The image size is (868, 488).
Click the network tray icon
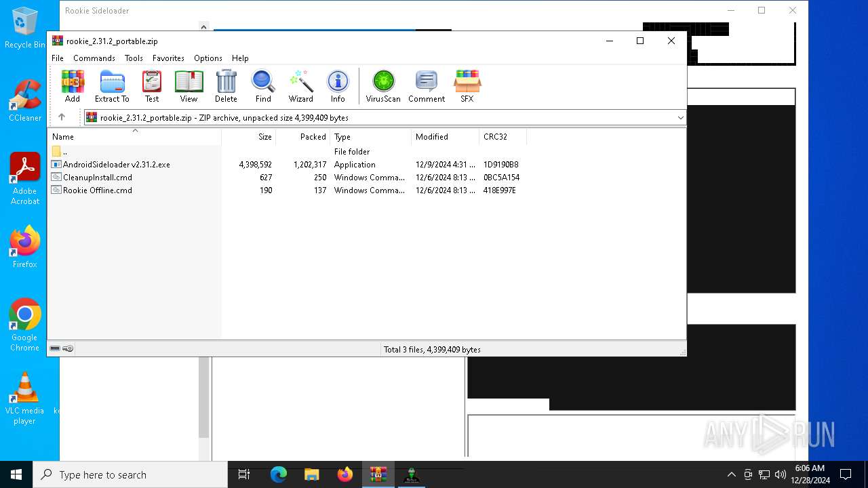(x=764, y=474)
